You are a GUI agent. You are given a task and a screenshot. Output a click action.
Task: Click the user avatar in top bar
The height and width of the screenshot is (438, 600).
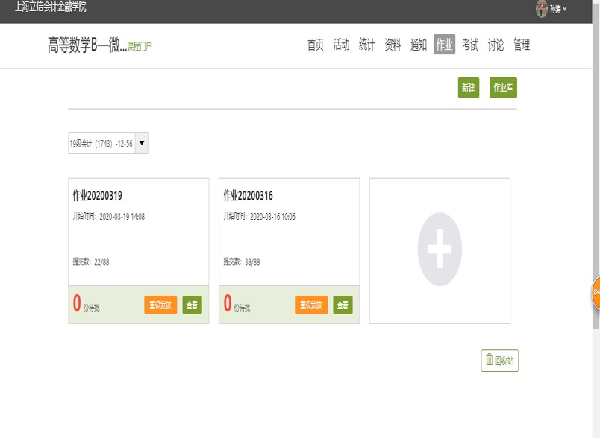tap(541, 8)
